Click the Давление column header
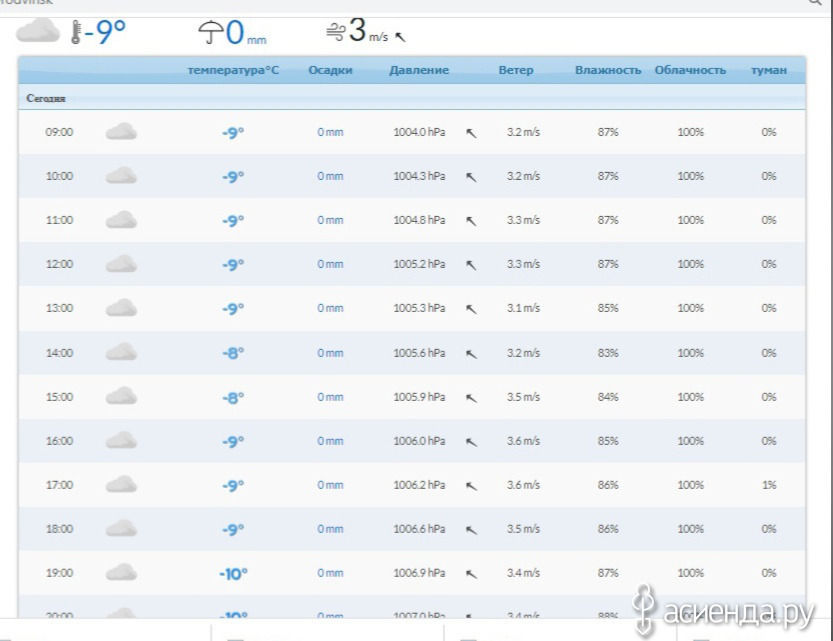Viewport: 833px width, 641px height. [419, 71]
